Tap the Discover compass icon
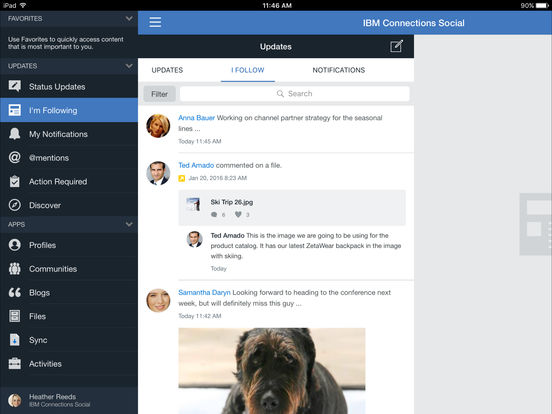The image size is (552, 414). pyautogui.click(x=15, y=205)
